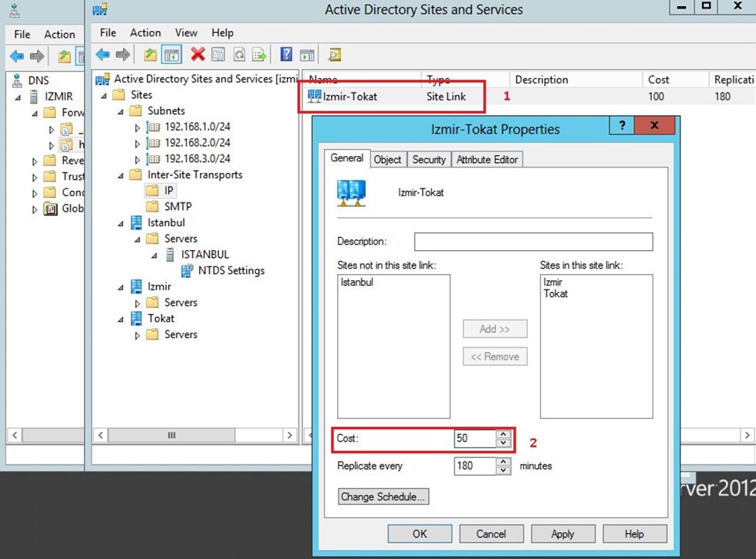Collapse the Tokat site node
756x559 pixels.
(120, 320)
